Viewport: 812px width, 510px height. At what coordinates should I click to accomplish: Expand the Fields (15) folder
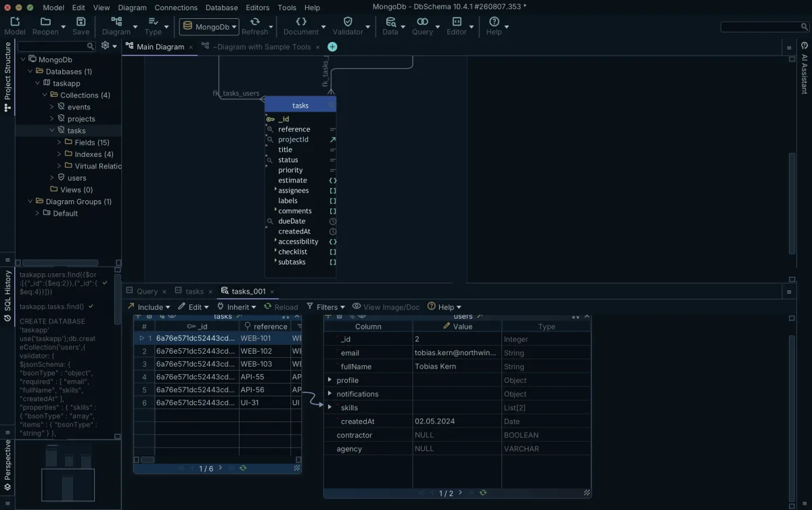(60, 142)
